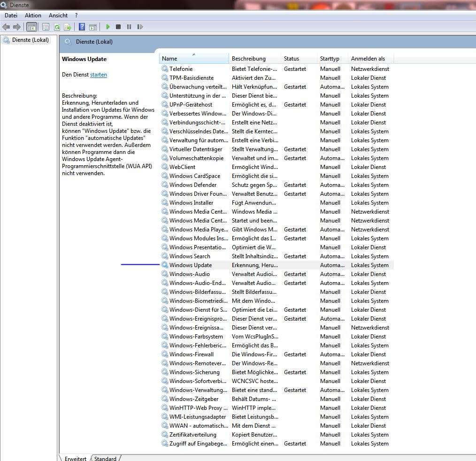This screenshot has width=476, height=461.
Task: Open the Help toolbar icon
Action: pos(82,27)
